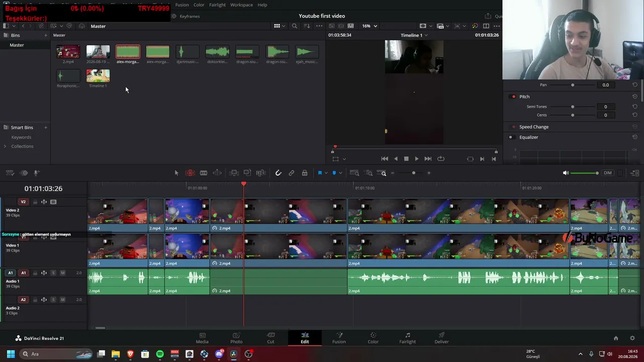
Task: Choose the Blade Edit Mode tool
Action: pyautogui.click(x=203, y=173)
